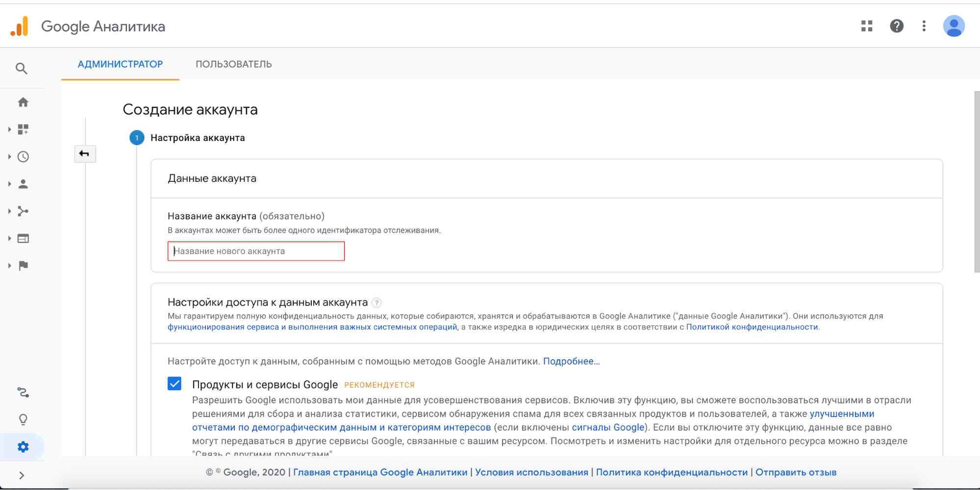Viewport: 980px width, 490px height.
Task: Click the user profile avatar
Action: pos(954,26)
